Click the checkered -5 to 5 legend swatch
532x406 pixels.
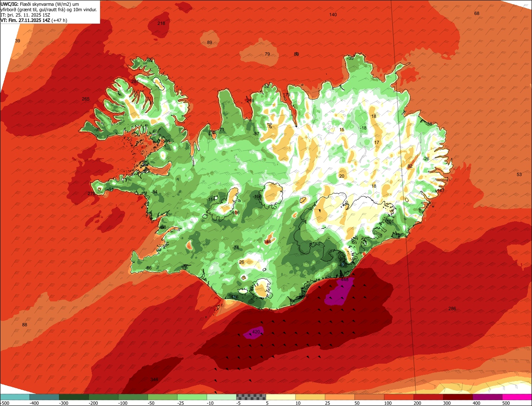tap(251, 397)
